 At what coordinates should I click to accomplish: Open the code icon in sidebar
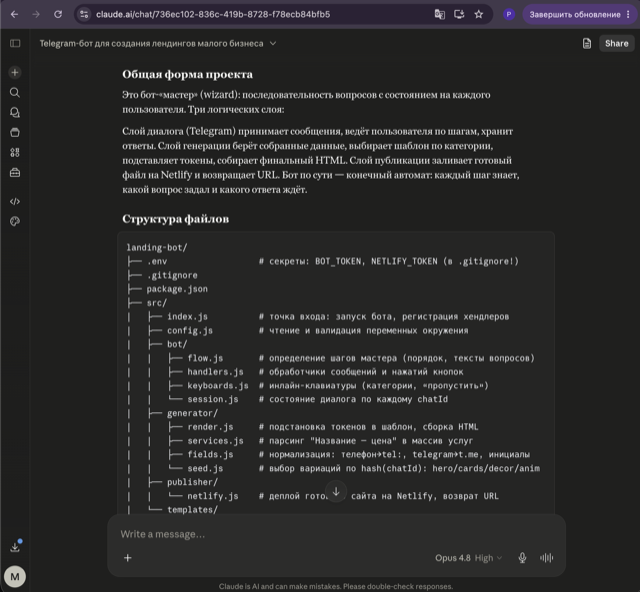(x=15, y=201)
